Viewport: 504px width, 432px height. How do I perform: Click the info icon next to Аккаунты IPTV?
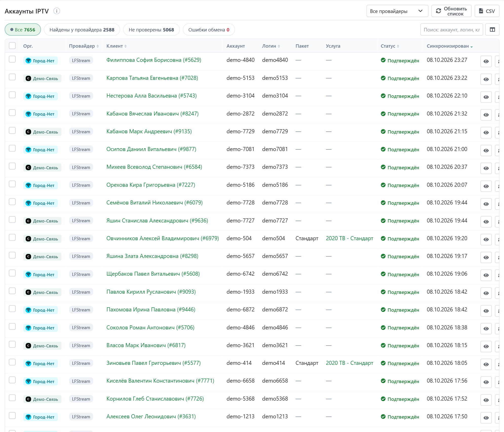pos(57,11)
